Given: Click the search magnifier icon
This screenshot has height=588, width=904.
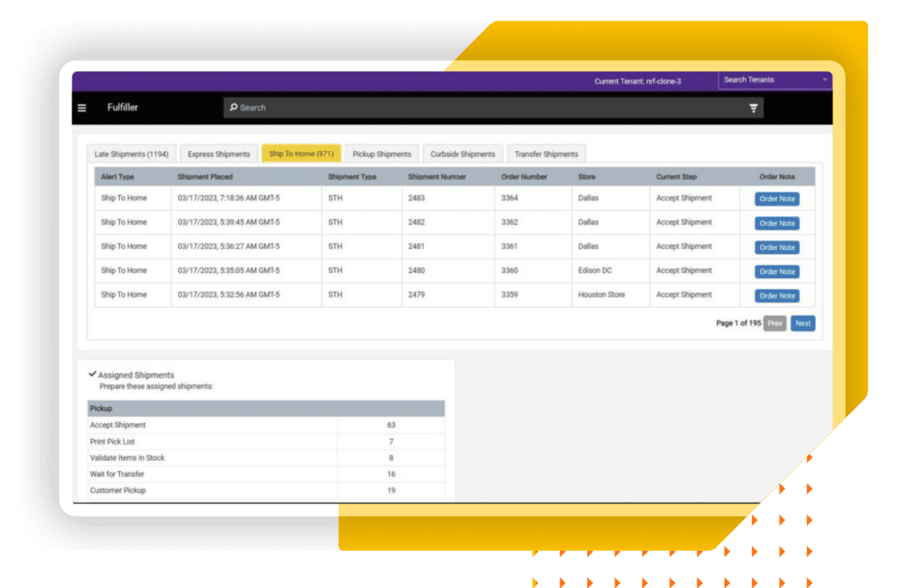Looking at the screenshot, I should tap(233, 108).
